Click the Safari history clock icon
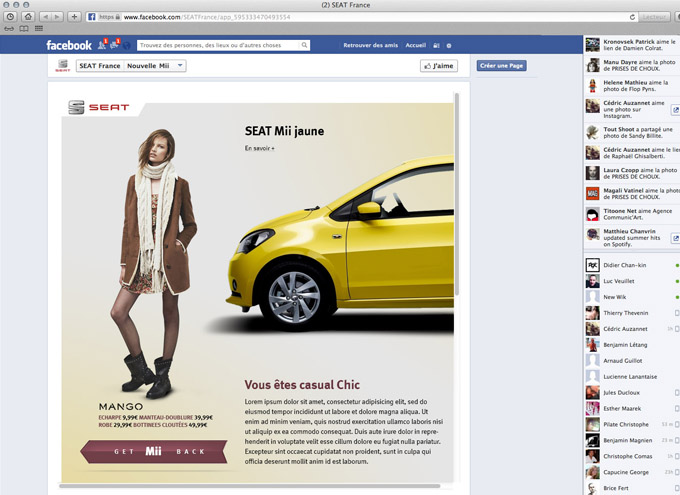 click(x=10, y=17)
